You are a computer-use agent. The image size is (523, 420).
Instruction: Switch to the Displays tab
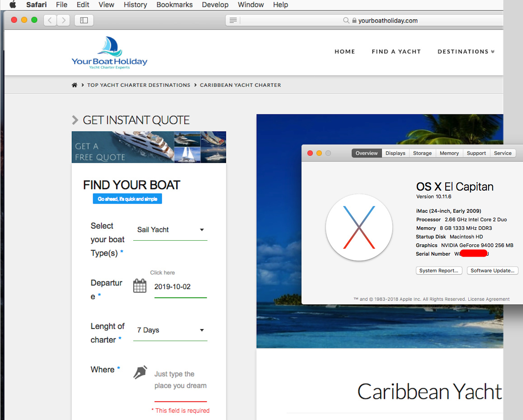395,153
